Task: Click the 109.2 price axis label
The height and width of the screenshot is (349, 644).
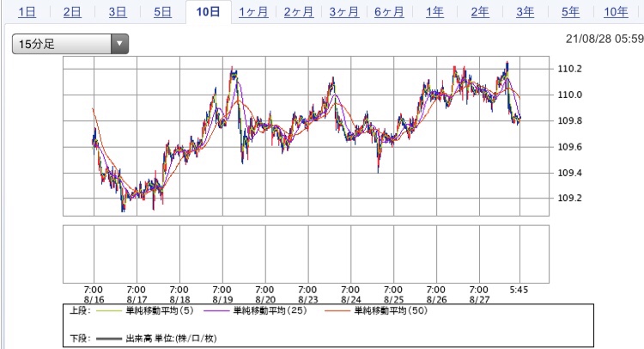Action: 569,198
